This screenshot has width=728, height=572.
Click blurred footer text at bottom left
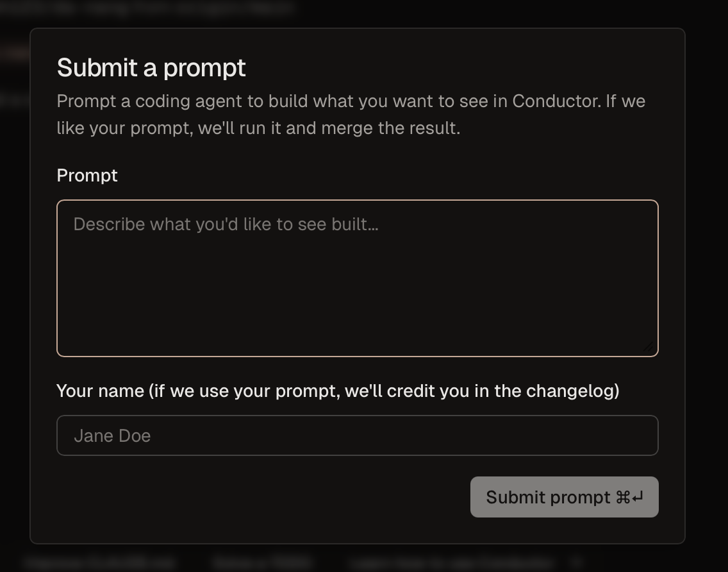click(x=99, y=562)
